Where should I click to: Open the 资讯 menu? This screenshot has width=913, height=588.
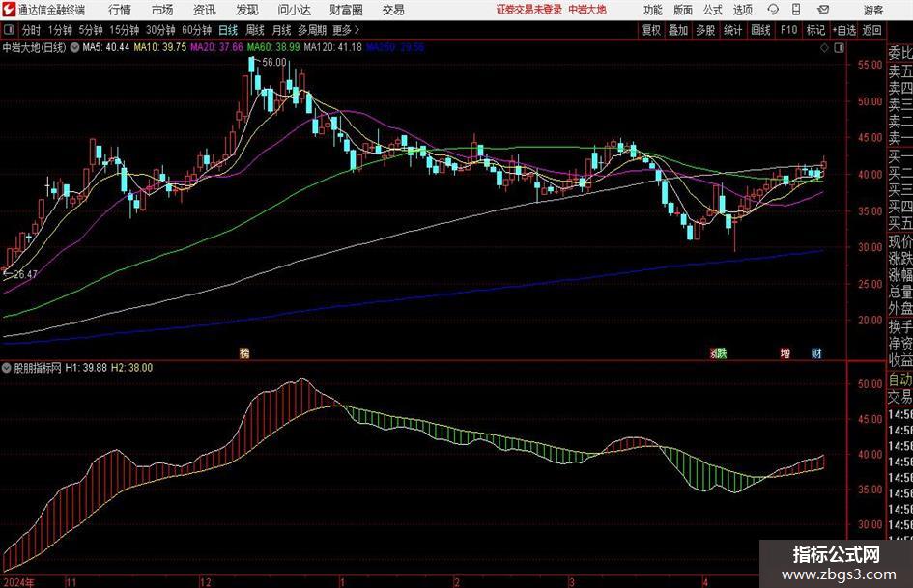point(205,10)
